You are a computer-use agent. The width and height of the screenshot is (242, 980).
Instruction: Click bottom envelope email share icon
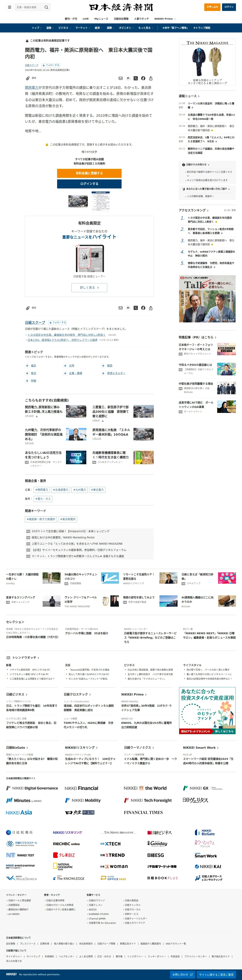[120, 308]
